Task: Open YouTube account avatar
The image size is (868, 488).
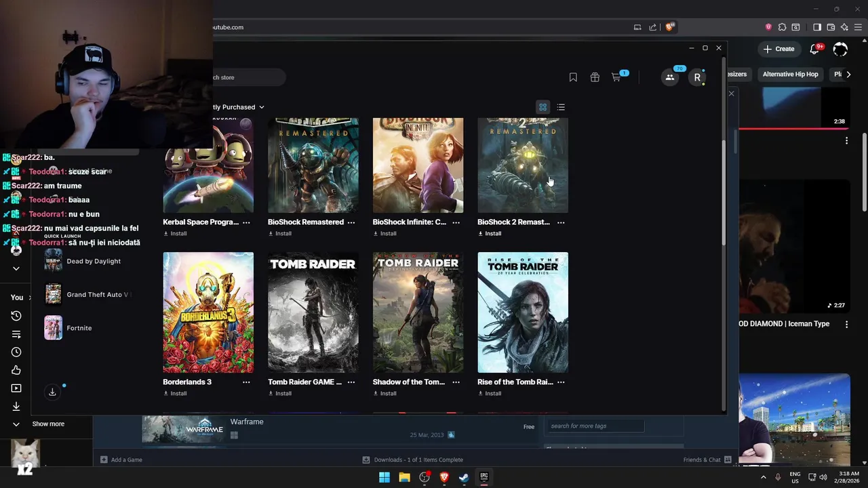Action: pos(840,49)
